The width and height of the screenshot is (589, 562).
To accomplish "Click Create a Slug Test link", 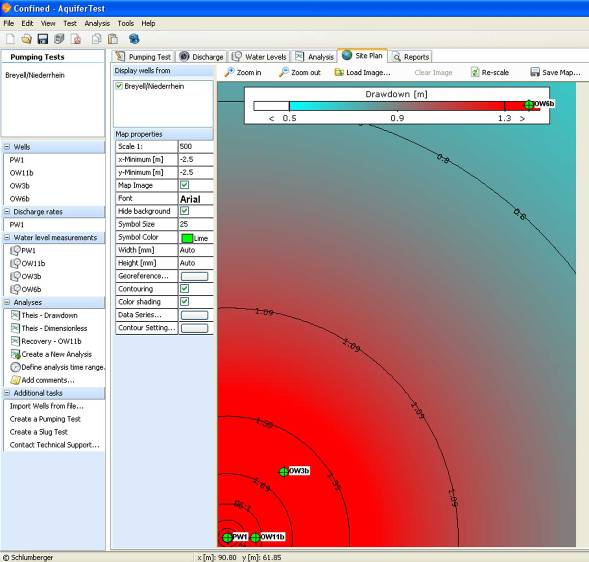I will click(x=39, y=432).
